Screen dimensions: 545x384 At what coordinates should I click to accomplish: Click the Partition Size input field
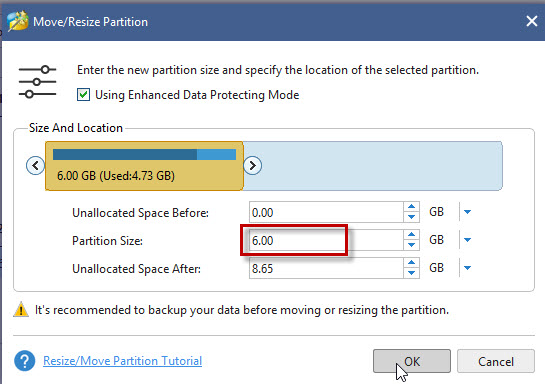326,240
